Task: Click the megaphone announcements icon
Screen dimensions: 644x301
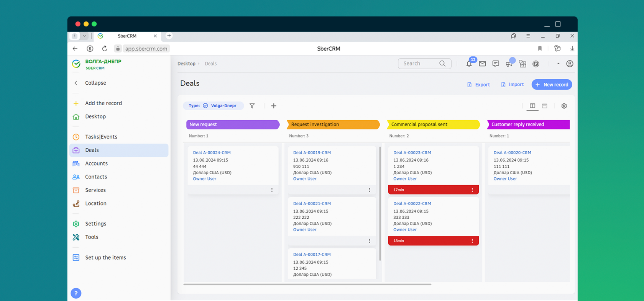Action: [x=509, y=64]
